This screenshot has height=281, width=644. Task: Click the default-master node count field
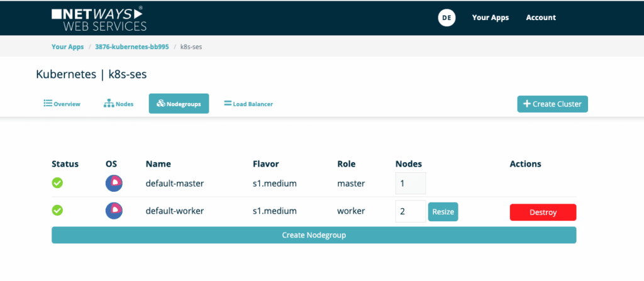tap(410, 184)
